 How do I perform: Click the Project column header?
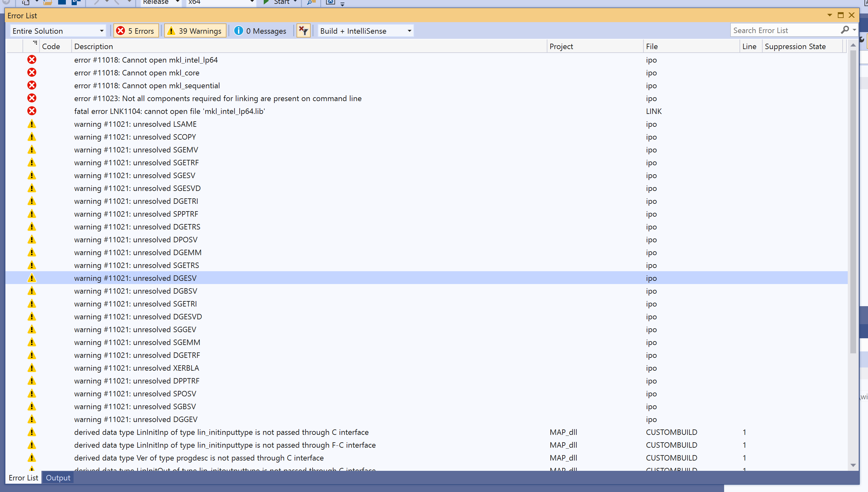point(561,46)
